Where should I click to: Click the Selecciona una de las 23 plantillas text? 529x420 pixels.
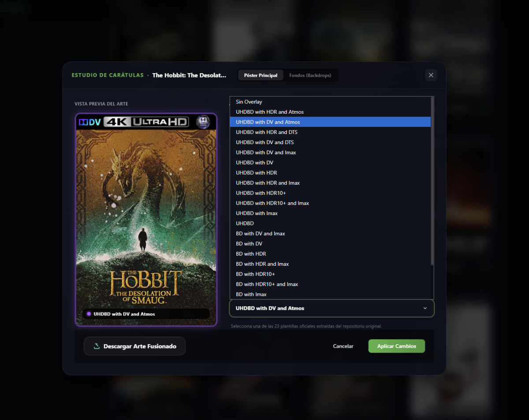coord(306,326)
